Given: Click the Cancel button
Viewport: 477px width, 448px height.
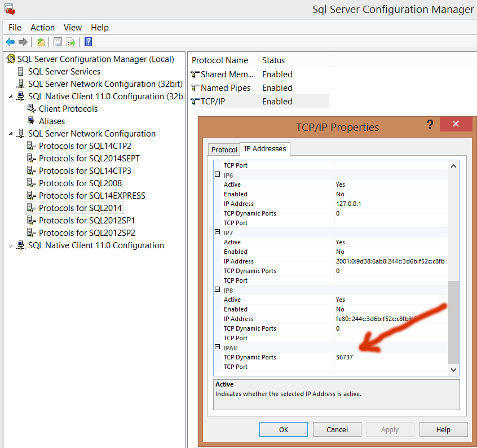Looking at the screenshot, I should click(337, 429).
